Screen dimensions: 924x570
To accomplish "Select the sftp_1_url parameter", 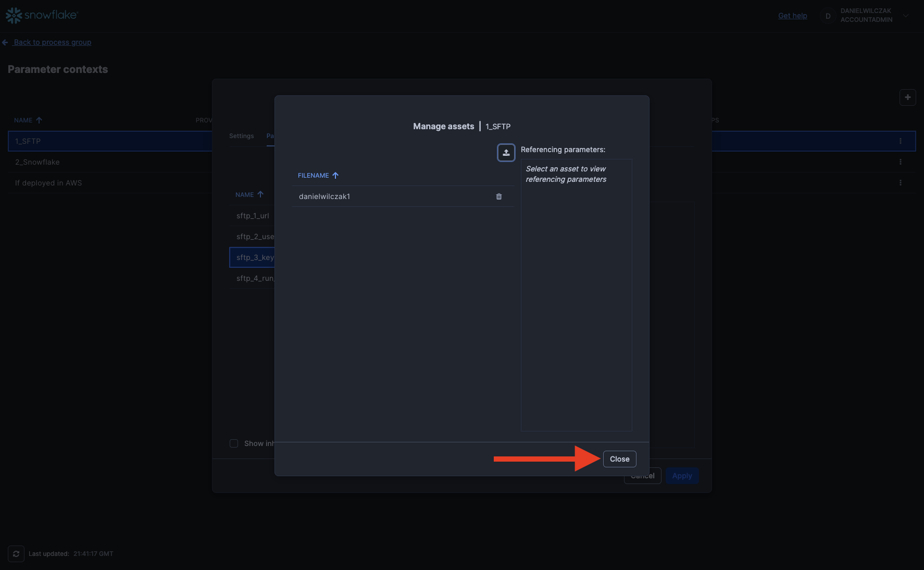I will [253, 216].
